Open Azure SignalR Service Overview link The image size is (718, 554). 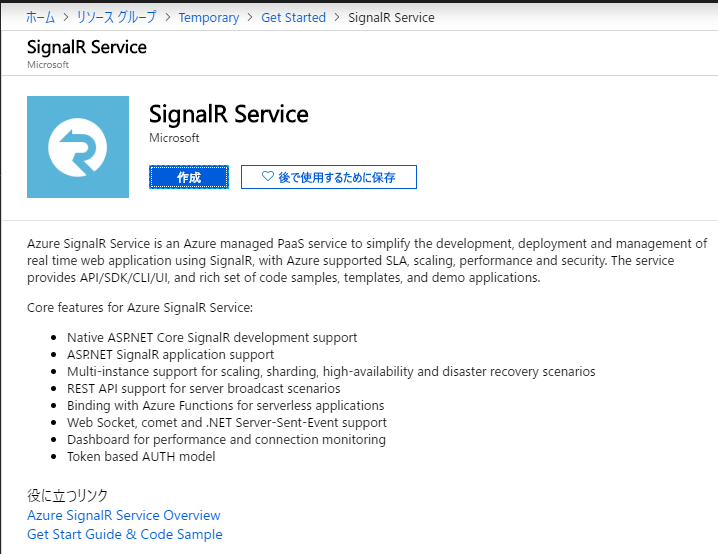[124, 515]
